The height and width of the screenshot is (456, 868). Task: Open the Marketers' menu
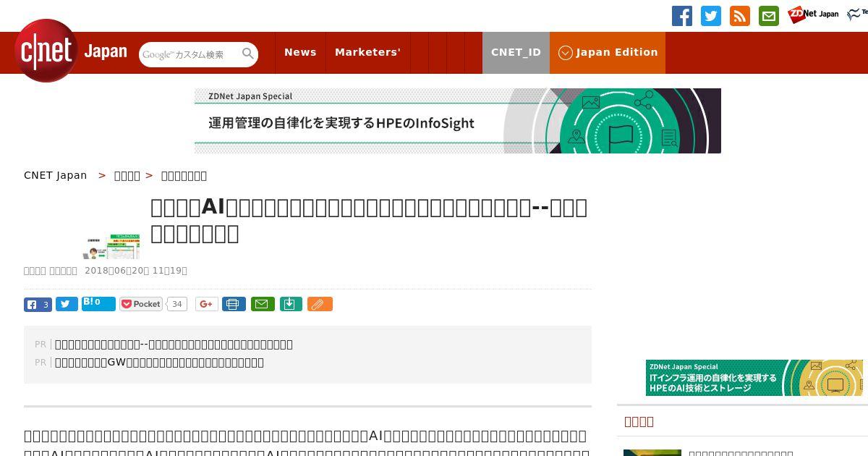point(367,52)
